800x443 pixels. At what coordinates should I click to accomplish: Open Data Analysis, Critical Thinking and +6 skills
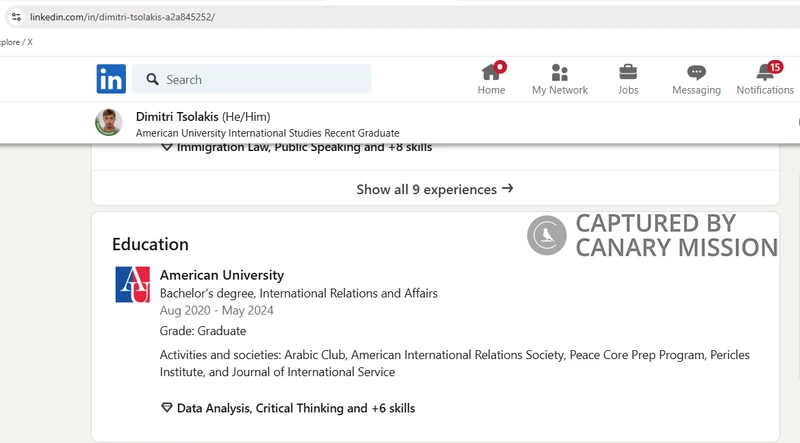pos(296,408)
